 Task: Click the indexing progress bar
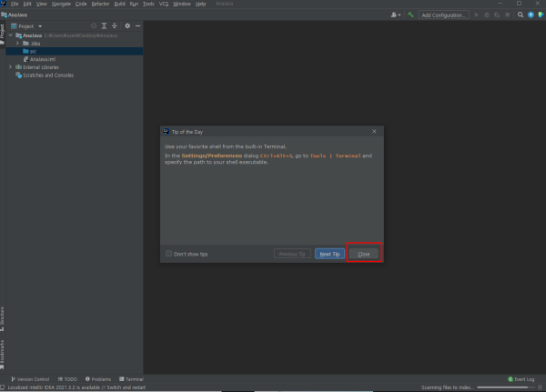[x=506, y=387]
